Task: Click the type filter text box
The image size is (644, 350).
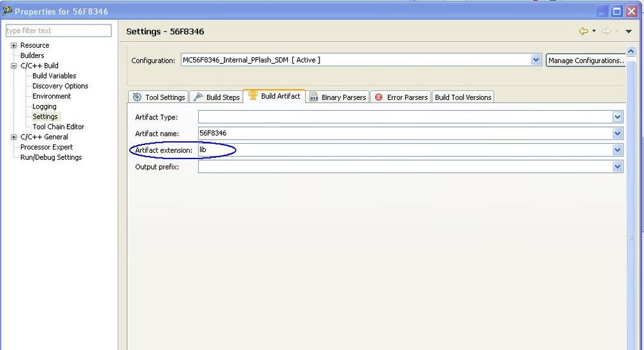Action: tap(59, 30)
